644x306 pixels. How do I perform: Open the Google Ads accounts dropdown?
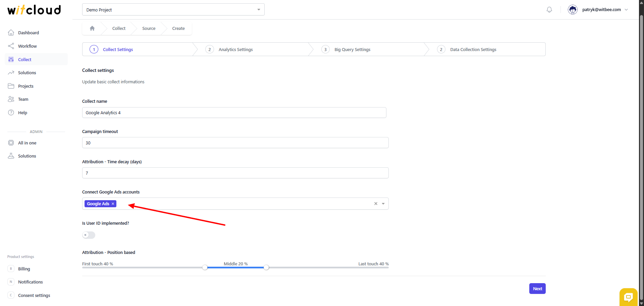[x=383, y=204]
